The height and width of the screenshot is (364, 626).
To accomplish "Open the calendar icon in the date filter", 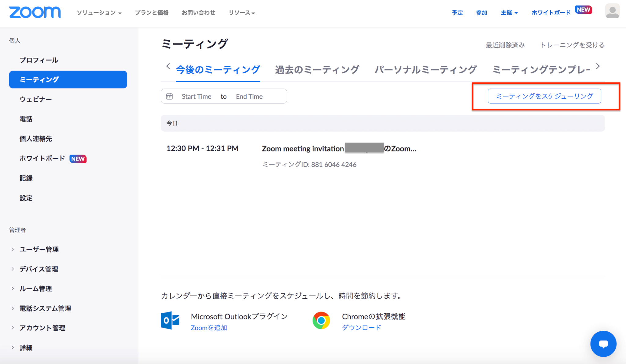I will 169,96.
